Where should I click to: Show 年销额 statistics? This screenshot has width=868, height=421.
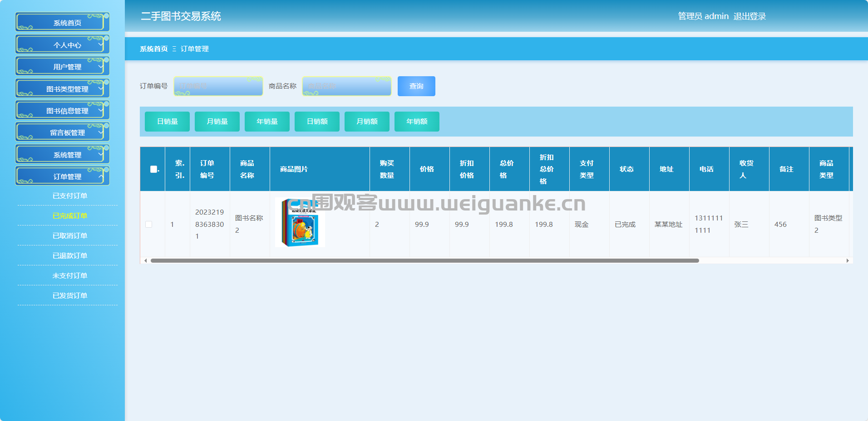click(x=417, y=122)
